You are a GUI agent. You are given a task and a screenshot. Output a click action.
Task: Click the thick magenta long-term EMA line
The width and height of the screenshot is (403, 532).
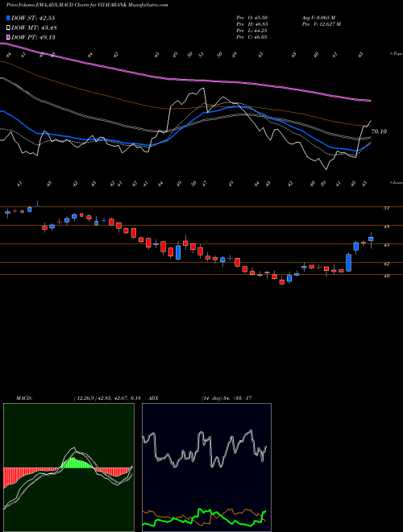[185, 79]
